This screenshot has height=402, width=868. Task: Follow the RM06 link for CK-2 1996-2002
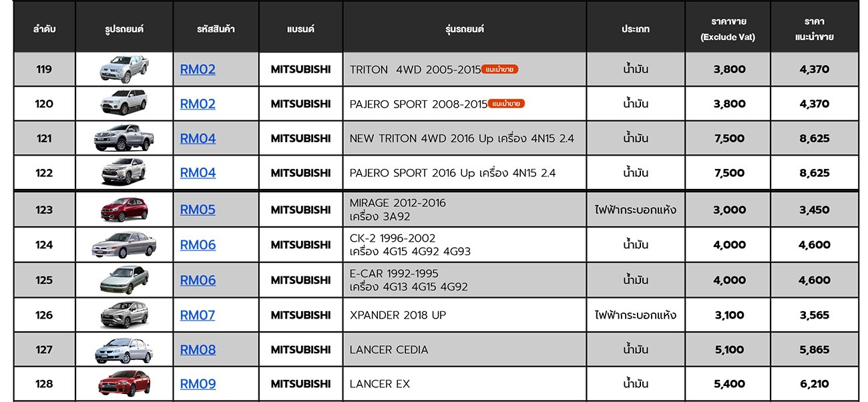[198, 245]
